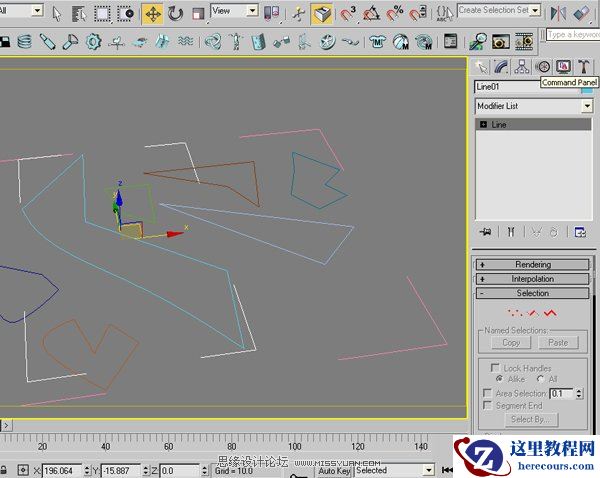
Task: Toggle the 3D Snaps button
Action: click(x=348, y=14)
